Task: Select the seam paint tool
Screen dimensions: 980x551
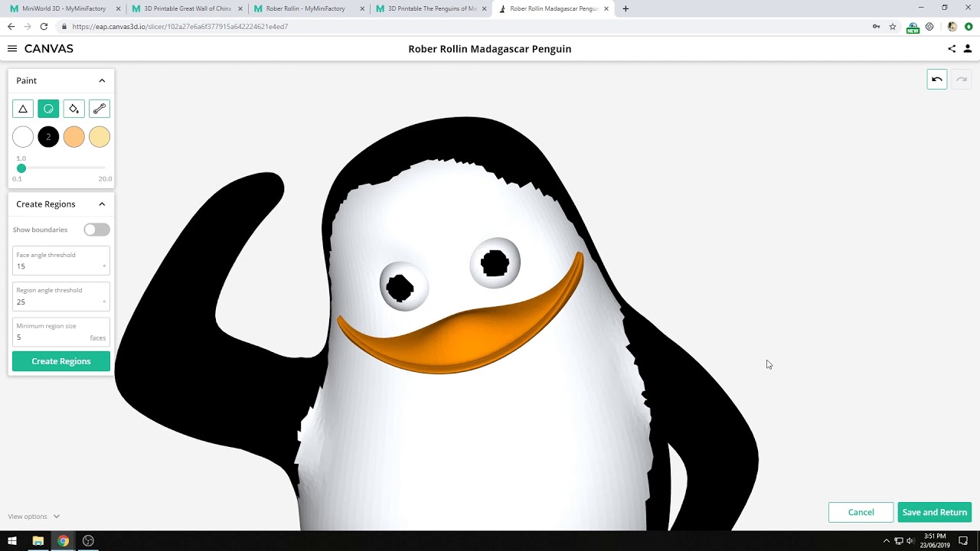Action: (x=100, y=109)
